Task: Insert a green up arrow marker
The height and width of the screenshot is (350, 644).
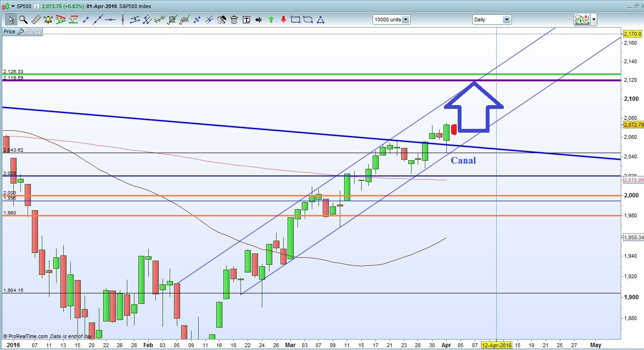Action: [271, 19]
